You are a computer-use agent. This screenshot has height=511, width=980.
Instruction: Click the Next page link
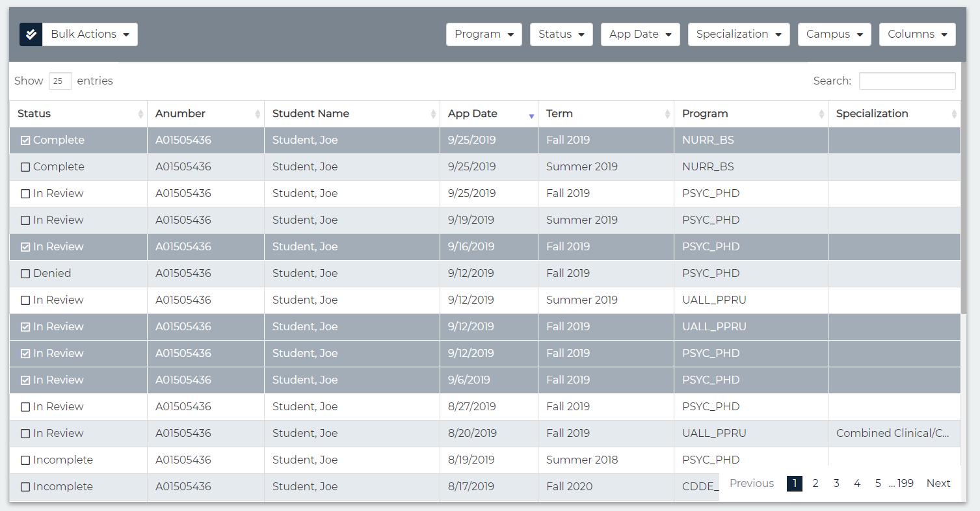click(938, 483)
